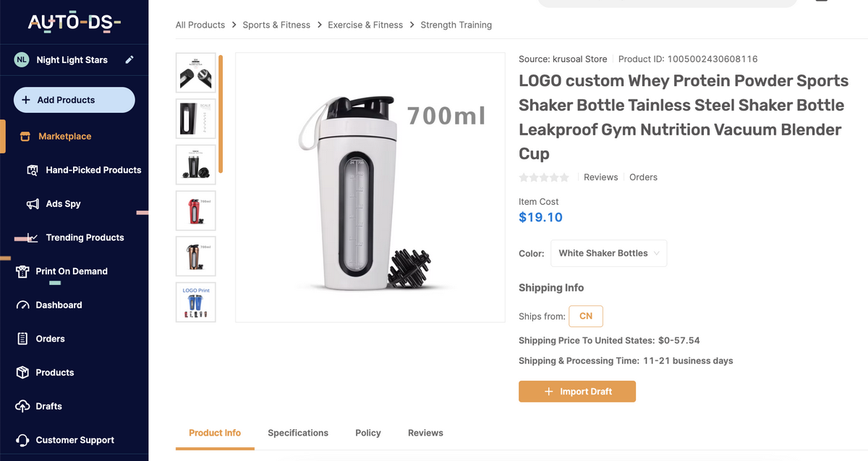The width and height of the screenshot is (868, 461).
Task: Click the Hand-Picked Products megaphone icon
Action: (33, 169)
